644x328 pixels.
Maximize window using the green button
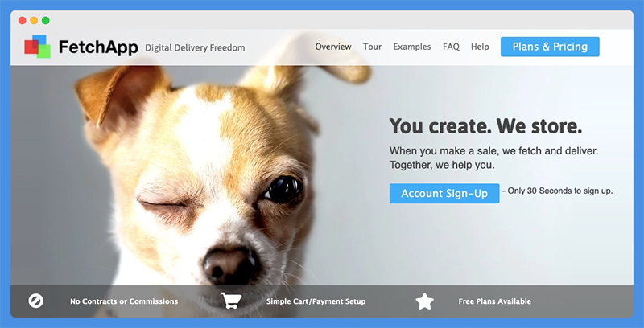(x=46, y=21)
